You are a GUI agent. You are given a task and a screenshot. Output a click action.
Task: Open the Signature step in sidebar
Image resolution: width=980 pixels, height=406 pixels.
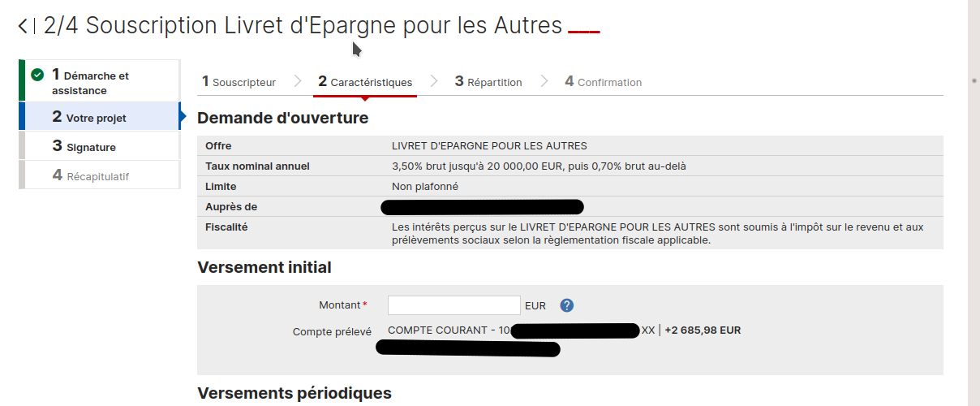pos(91,147)
